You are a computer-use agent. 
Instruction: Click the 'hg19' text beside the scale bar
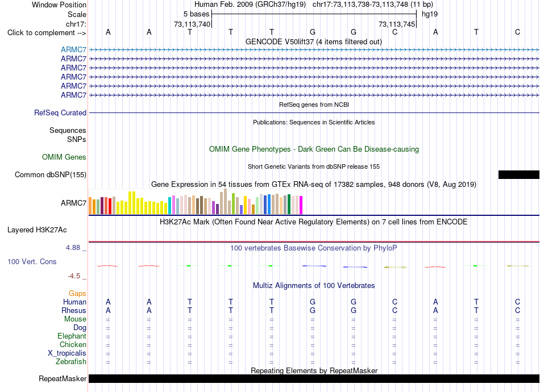coord(430,14)
